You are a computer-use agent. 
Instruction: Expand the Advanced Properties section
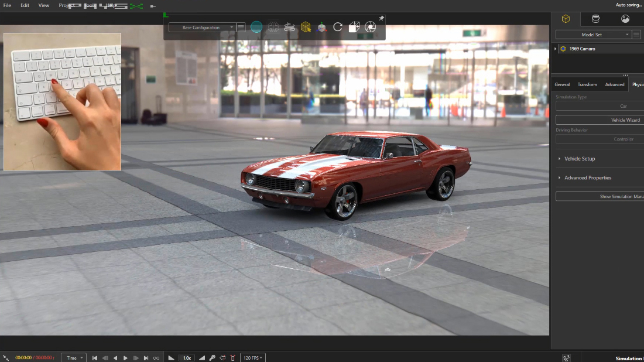click(588, 177)
